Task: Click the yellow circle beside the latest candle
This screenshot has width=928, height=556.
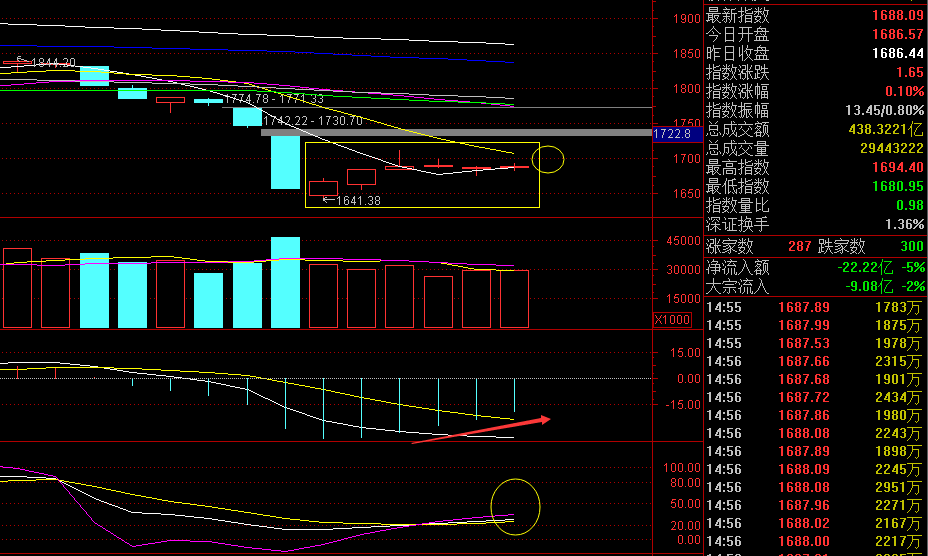Action: 549,158
